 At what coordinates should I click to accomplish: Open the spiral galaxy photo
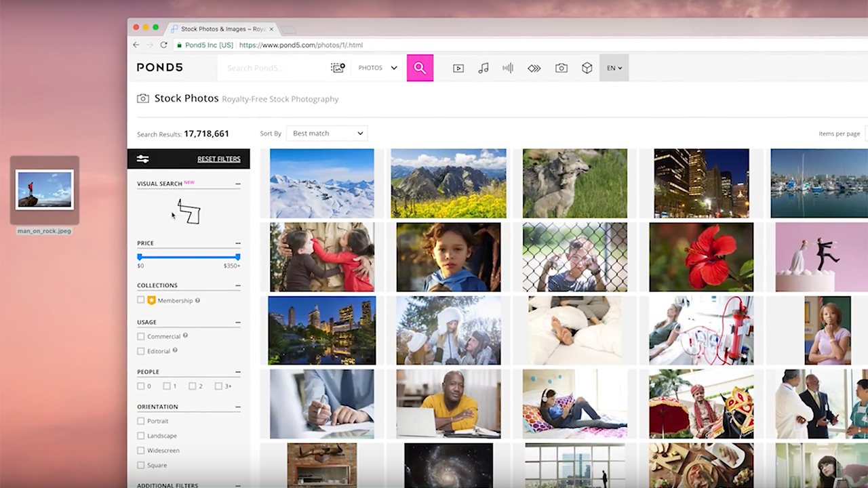[x=448, y=466]
